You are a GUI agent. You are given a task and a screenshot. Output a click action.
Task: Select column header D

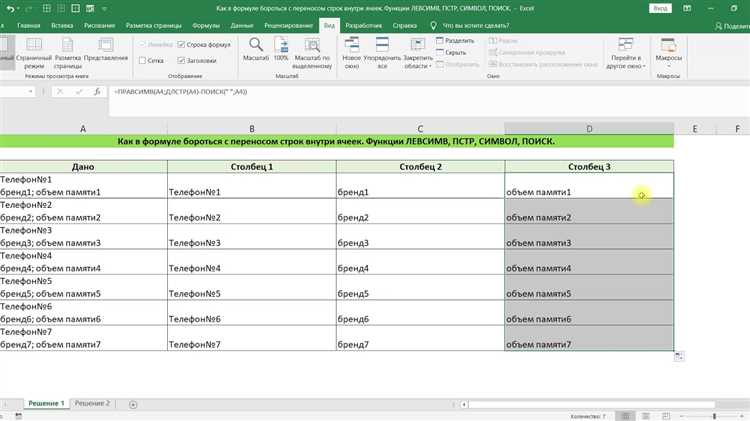(x=589, y=128)
